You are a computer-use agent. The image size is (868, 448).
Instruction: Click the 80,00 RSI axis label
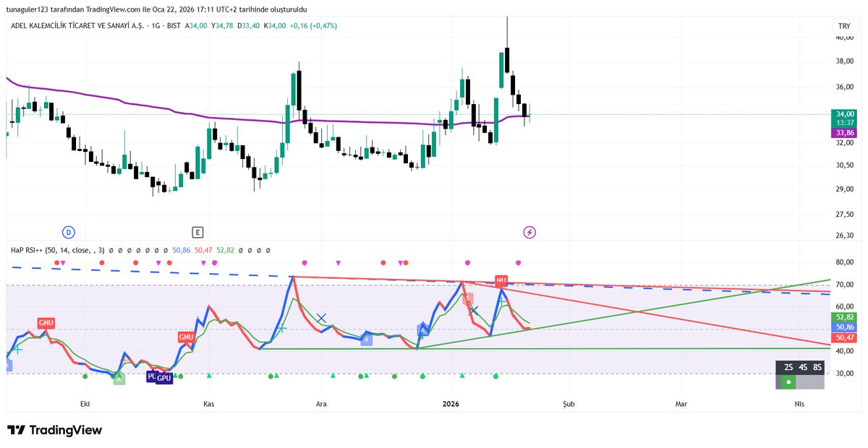[845, 263]
